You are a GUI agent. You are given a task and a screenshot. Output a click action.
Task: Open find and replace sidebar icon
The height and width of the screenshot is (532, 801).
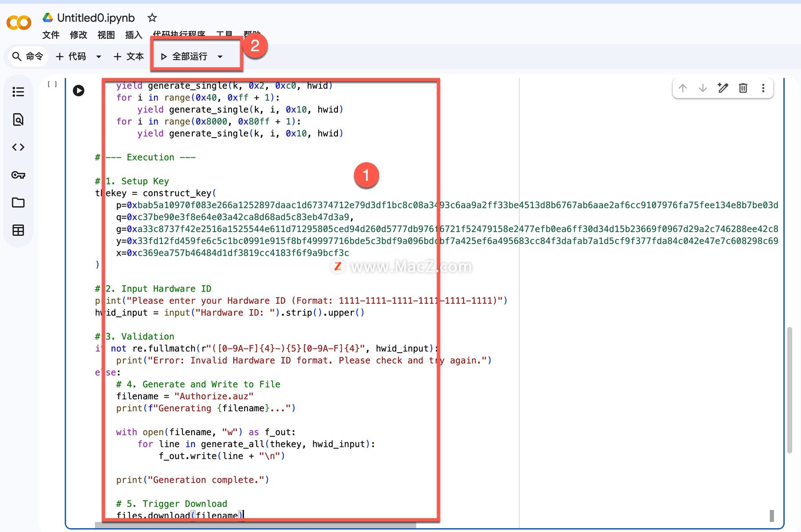pos(18,120)
